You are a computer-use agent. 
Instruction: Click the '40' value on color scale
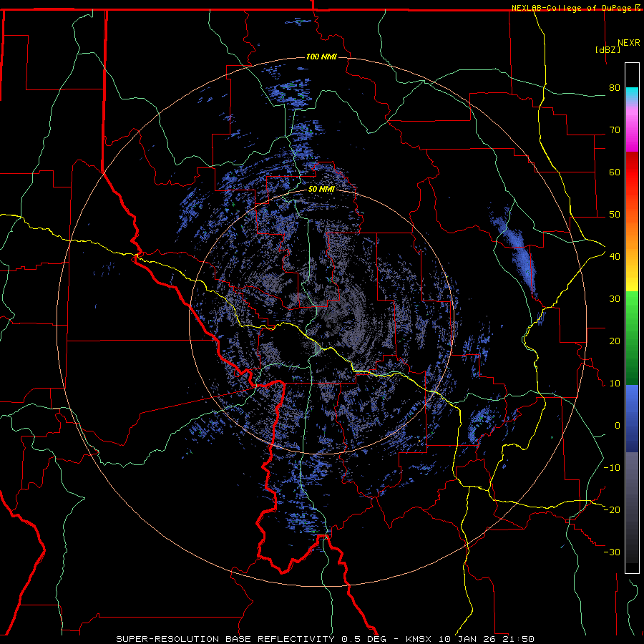[615, 256]
